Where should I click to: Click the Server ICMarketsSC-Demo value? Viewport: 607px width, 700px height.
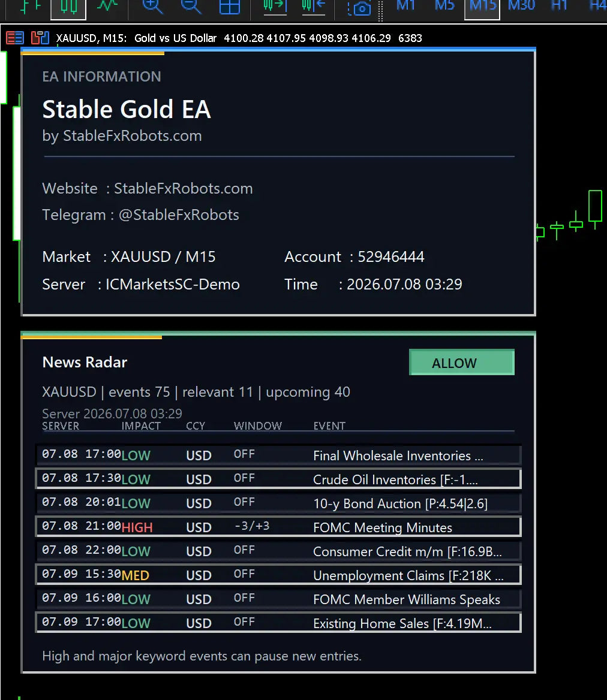[x=172, y=284]
